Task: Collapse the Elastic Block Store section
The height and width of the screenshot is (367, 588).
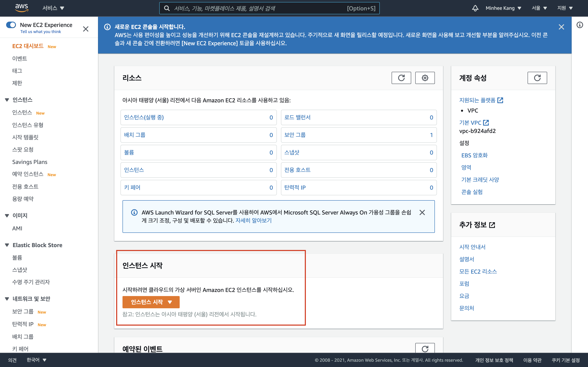Action: pyautogui.click(x=7, y=245)
